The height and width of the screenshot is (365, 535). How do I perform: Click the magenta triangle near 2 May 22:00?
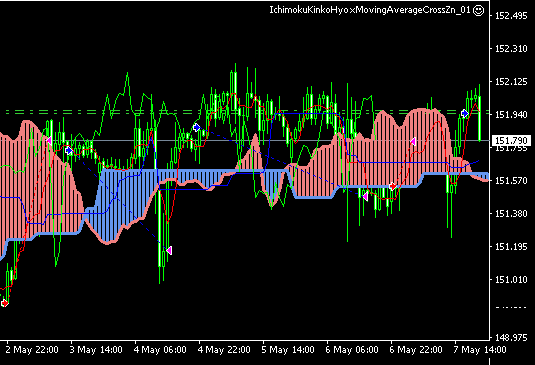(x=49, y=141)
